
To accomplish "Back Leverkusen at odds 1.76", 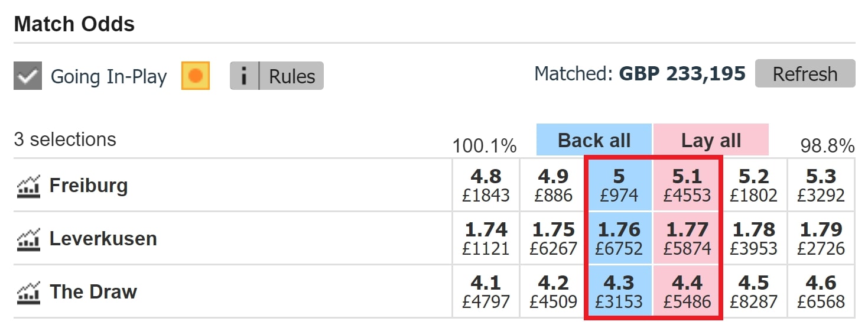I will coord(619,238).
